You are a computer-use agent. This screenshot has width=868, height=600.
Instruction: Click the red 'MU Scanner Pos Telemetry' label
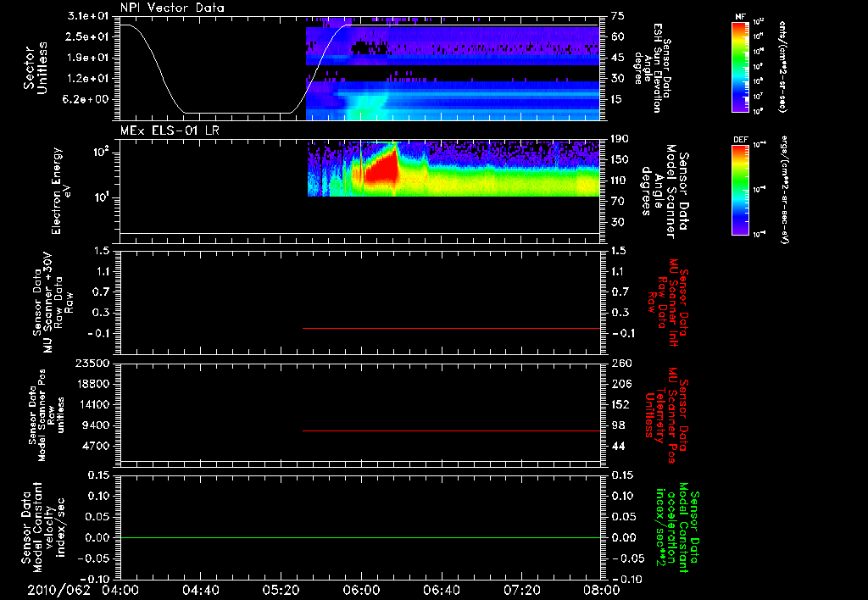tap(668, 415)
